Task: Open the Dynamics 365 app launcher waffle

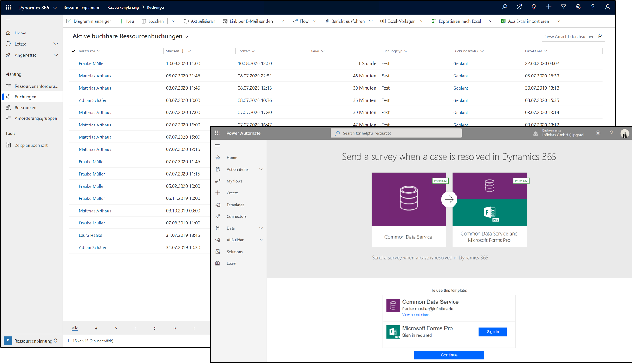Action: coord(8,7)
